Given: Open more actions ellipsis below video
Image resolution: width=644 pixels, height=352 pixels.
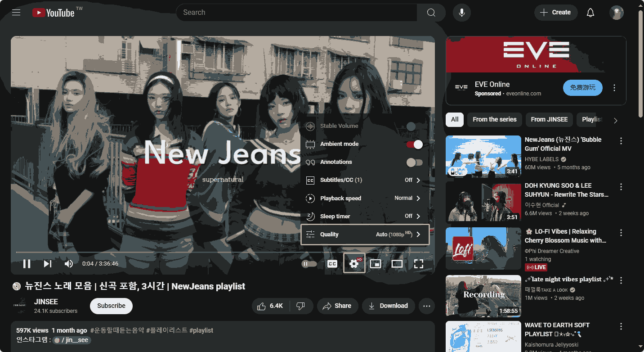Looking at the screenshot, I should coord(427,306).
